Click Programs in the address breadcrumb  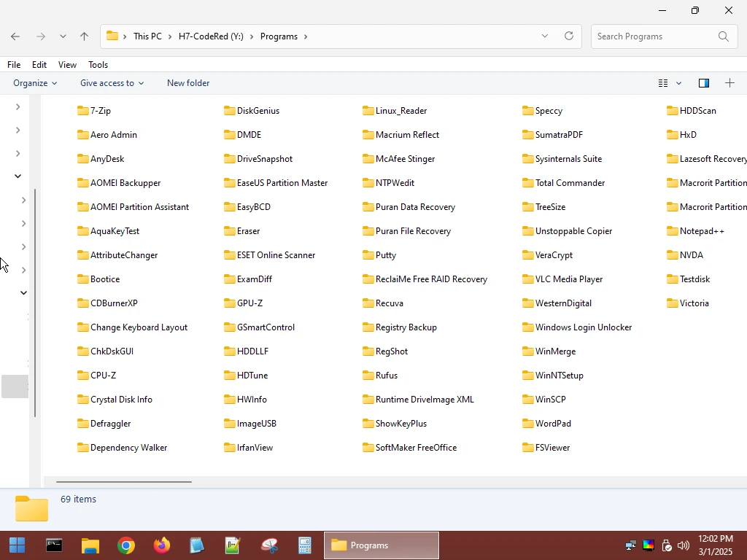coord(279,36)
